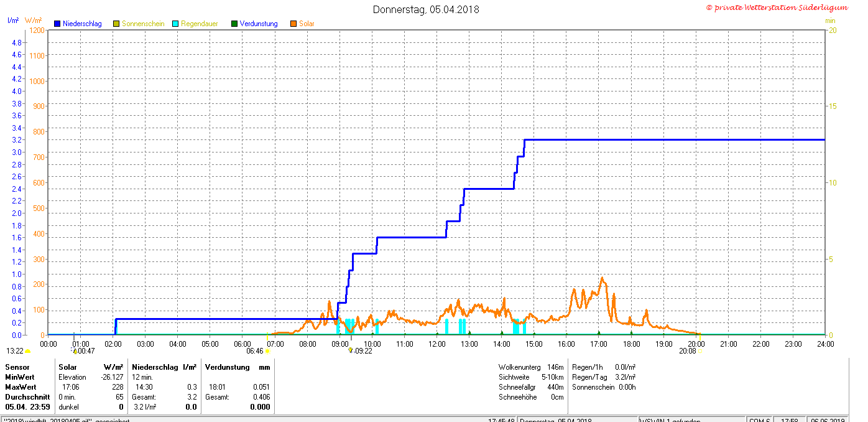The image size is (868, 422).
Task: Select the Solar label in the legend
Action: click(307, 24)
